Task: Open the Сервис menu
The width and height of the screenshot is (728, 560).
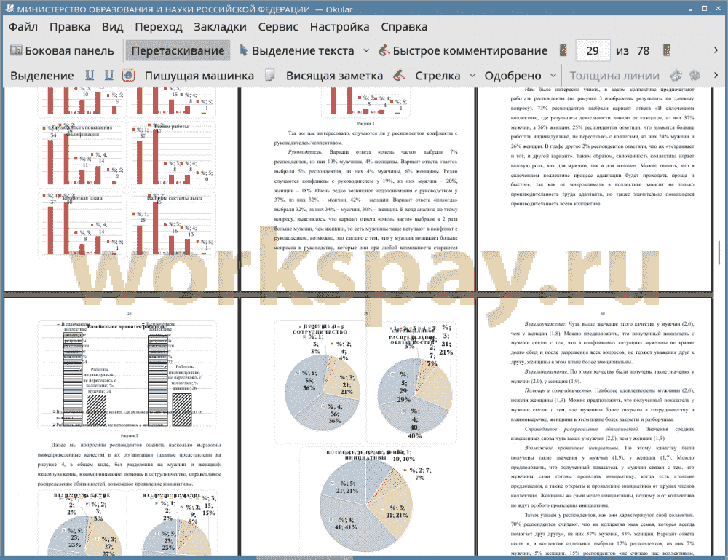Action: (x=278, y=27)
